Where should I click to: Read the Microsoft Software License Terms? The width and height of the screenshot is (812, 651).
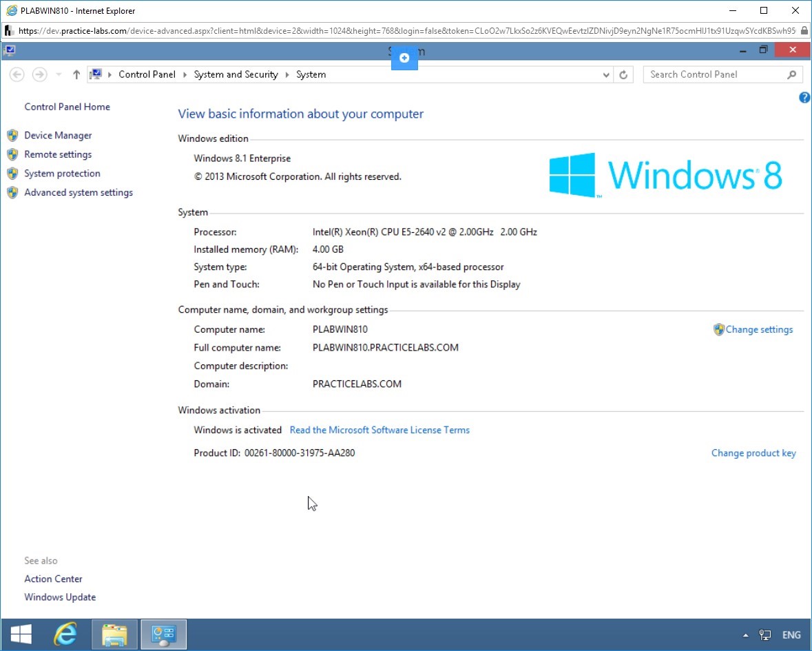(379, 430)
